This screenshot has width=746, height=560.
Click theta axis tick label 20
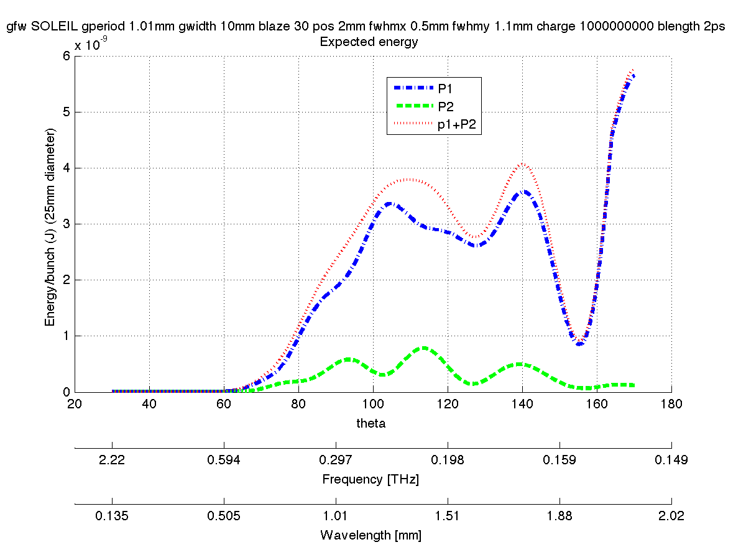pos(74,404)
